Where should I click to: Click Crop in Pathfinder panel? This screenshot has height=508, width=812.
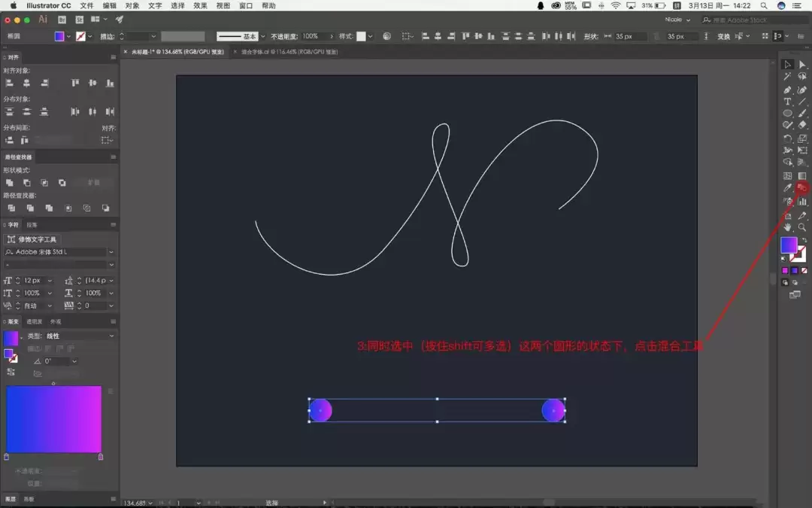tap(68, 208)
